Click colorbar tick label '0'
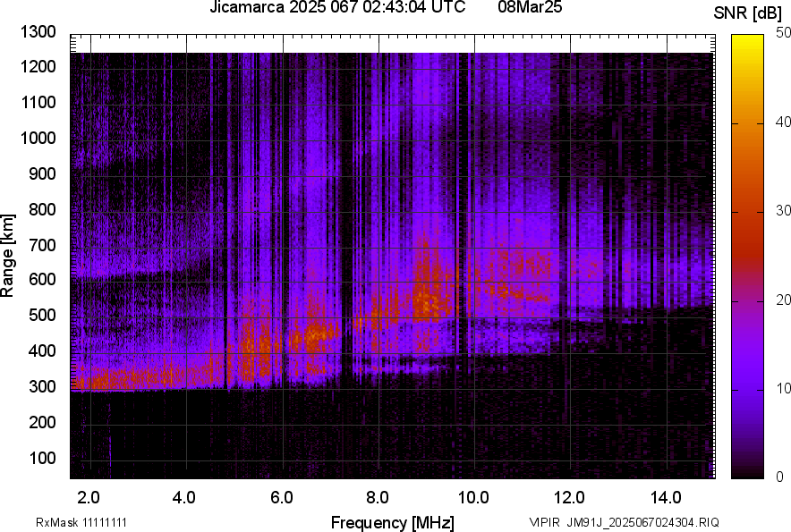This screenshot has height=532, width=791. pos(780,477)
